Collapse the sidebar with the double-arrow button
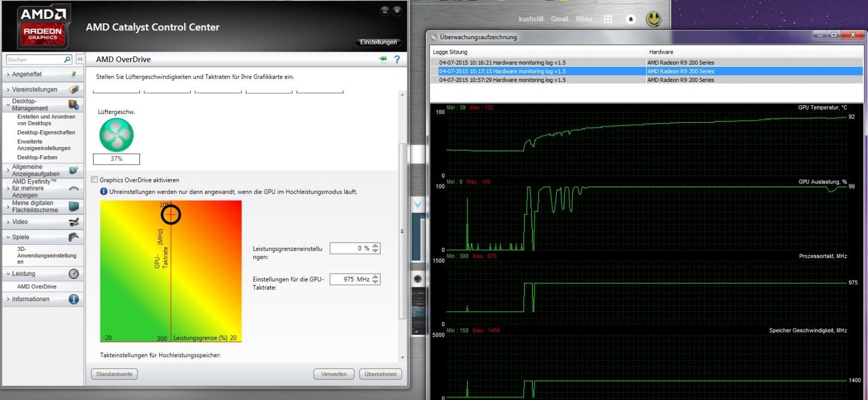Image resolution: width=868 pixels, height=400 pixels. 80,59
